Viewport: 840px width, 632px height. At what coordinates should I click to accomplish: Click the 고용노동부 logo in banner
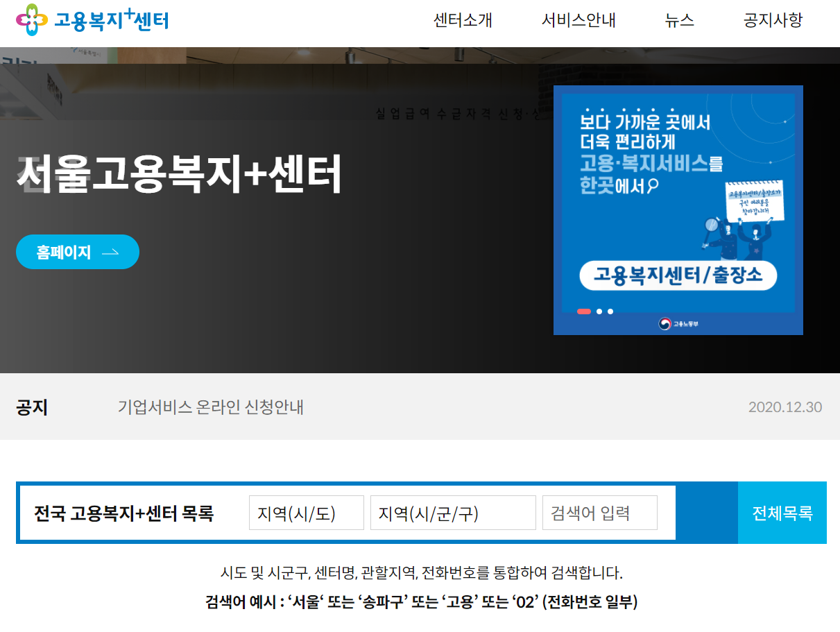(x=678, y=324)
